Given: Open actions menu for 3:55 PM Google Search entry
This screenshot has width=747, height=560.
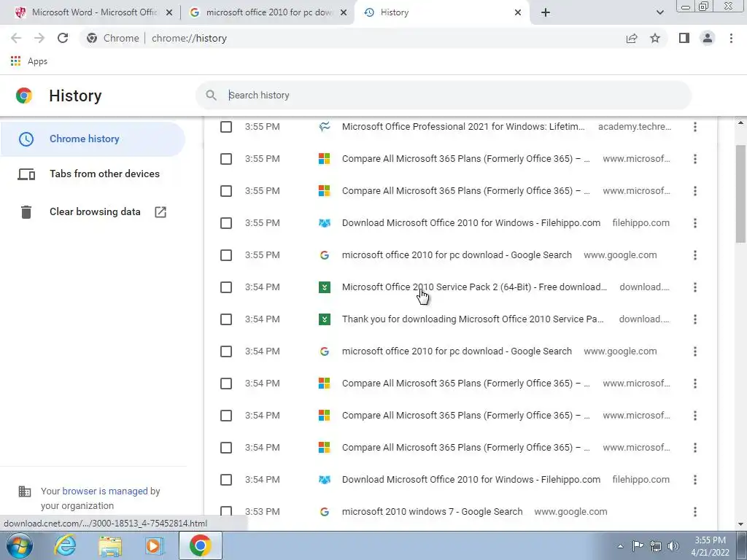Looking at the screenshot, I should [x=695, y=255].
